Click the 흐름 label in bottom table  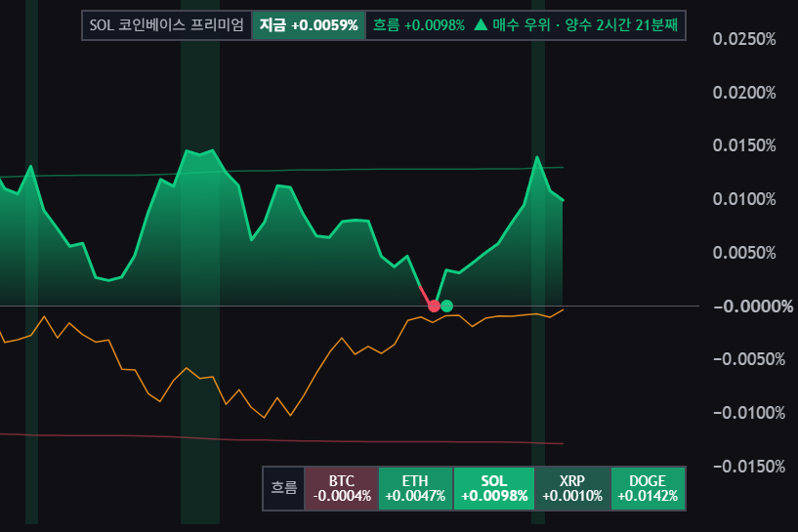click(x=284, y=488)
